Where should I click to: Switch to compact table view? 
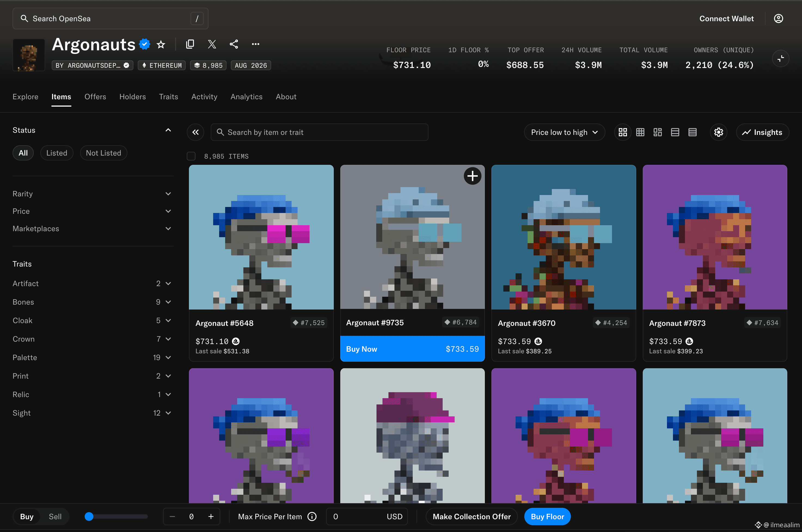[x=692, y=132]
